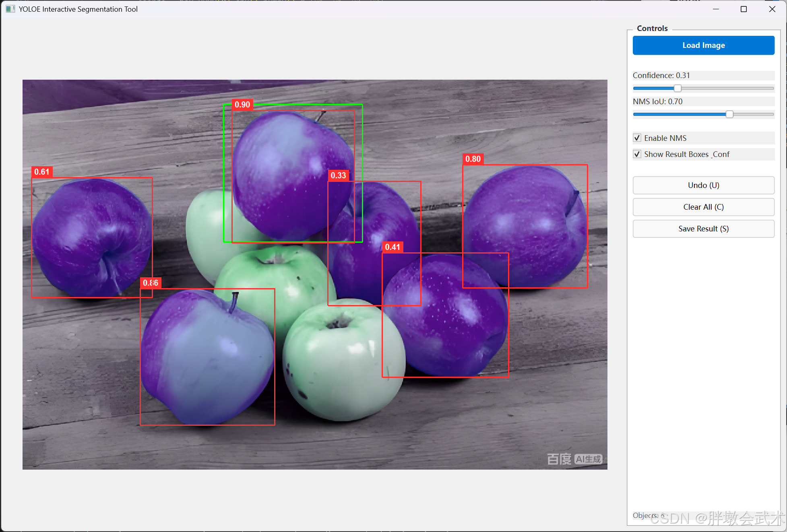Click the 0.33 confidence label
Screen dimensions: 787x532
coord(338,175)
